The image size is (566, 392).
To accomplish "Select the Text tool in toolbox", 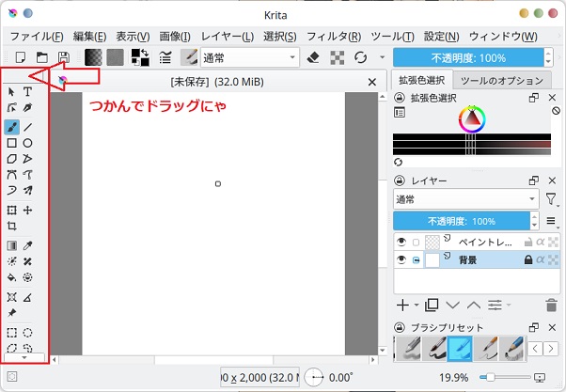I will [x=28, y=92].
